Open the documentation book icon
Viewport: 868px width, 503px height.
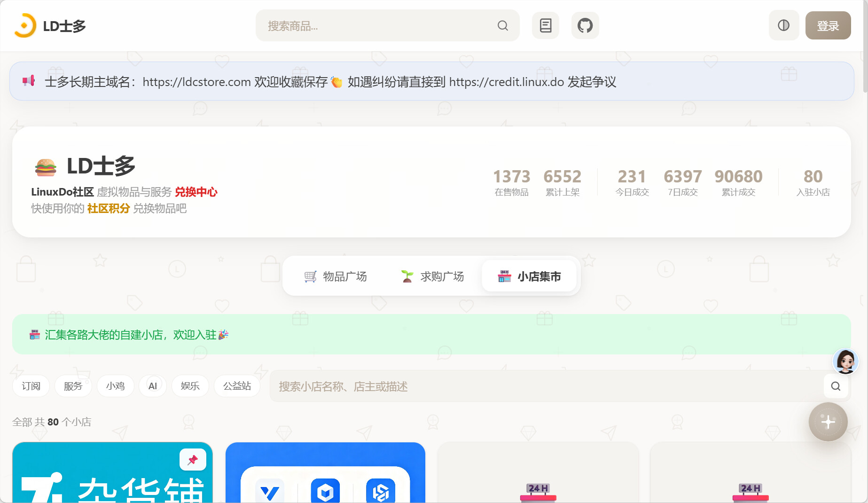pyautogui.click(x=546, y=25)
